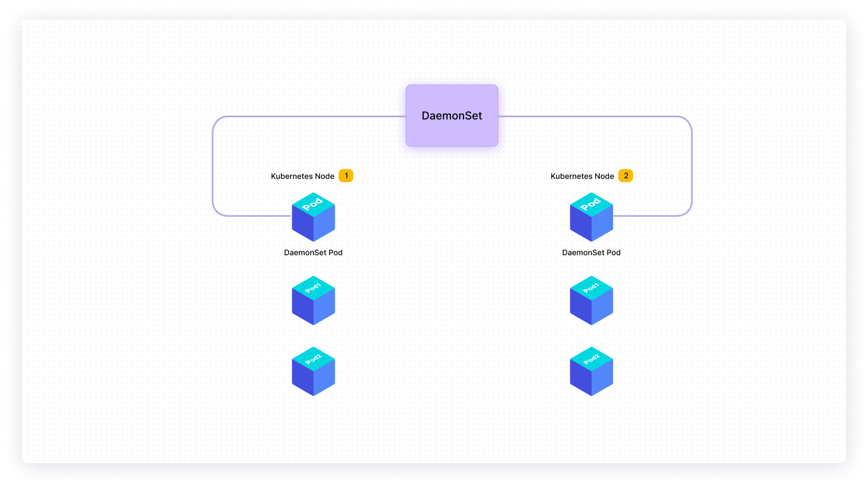The image size is (868, 487).
Task: Click the rounded lower corner of Node 2's connector
Action: (x=688, y=212)
